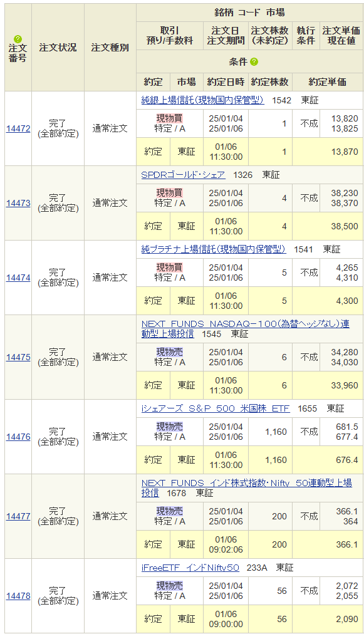Click the 約定日時 column header
Viewport: 364px width, 634px height.
[226, 81]
